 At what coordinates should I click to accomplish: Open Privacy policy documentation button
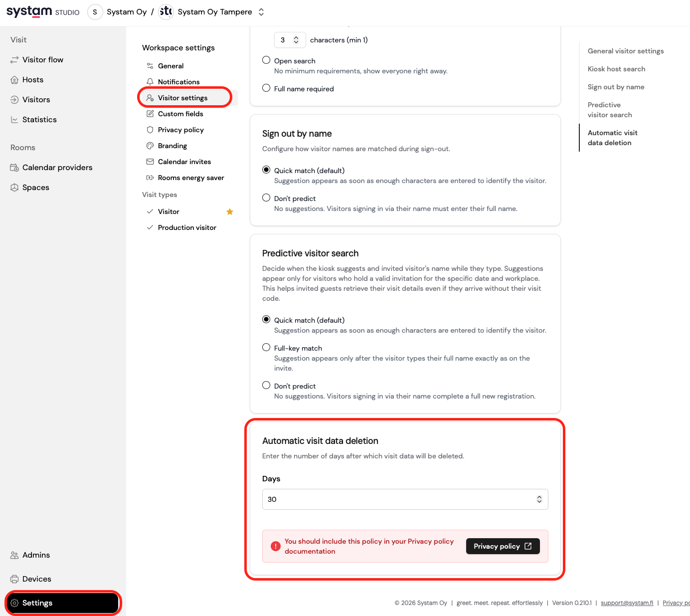(503, 546)
